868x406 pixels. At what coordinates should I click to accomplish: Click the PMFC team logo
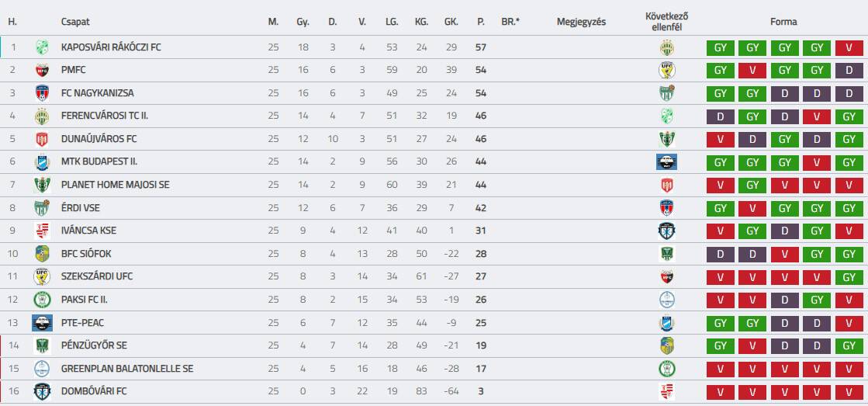click(42, 71)
